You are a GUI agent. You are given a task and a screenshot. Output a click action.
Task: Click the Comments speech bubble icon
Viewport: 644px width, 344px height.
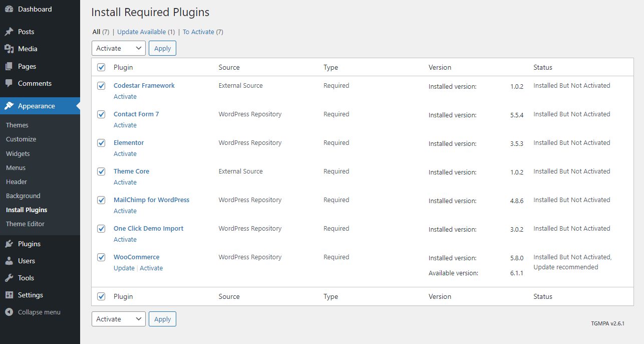click(x=9, y=83)
